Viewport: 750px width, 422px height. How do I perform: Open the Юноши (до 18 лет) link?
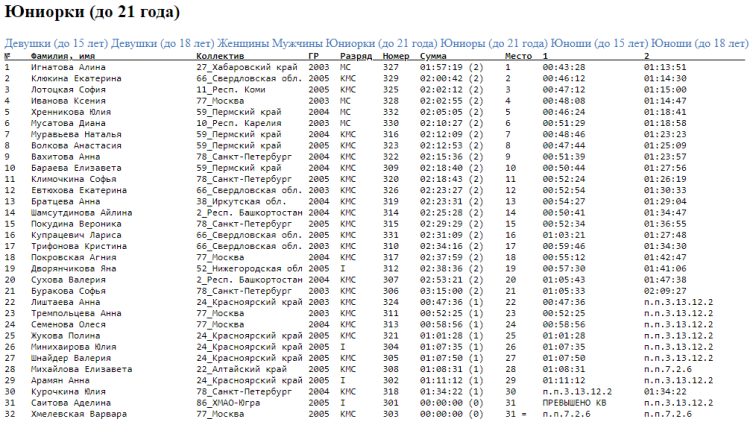pyautogui.click(x=699, y=44)
